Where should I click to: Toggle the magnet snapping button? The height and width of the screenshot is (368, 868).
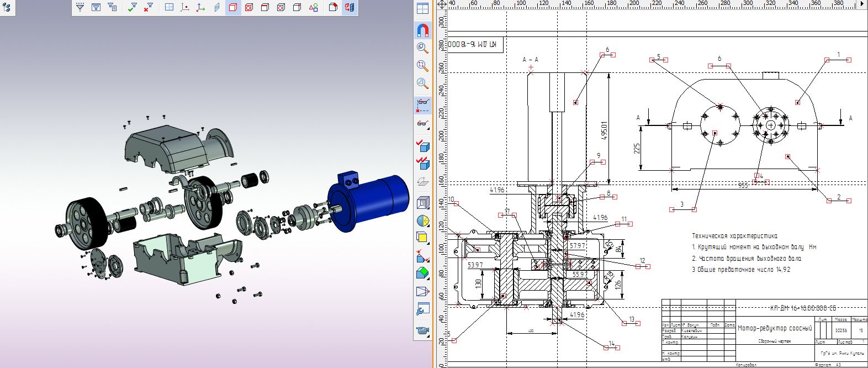tap(423, 29)
